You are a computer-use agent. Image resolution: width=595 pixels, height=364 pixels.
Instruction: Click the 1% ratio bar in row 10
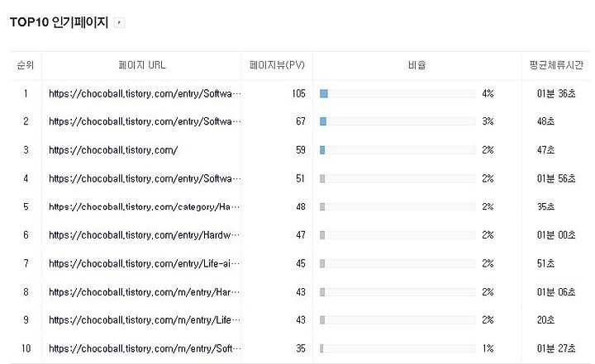397,348
